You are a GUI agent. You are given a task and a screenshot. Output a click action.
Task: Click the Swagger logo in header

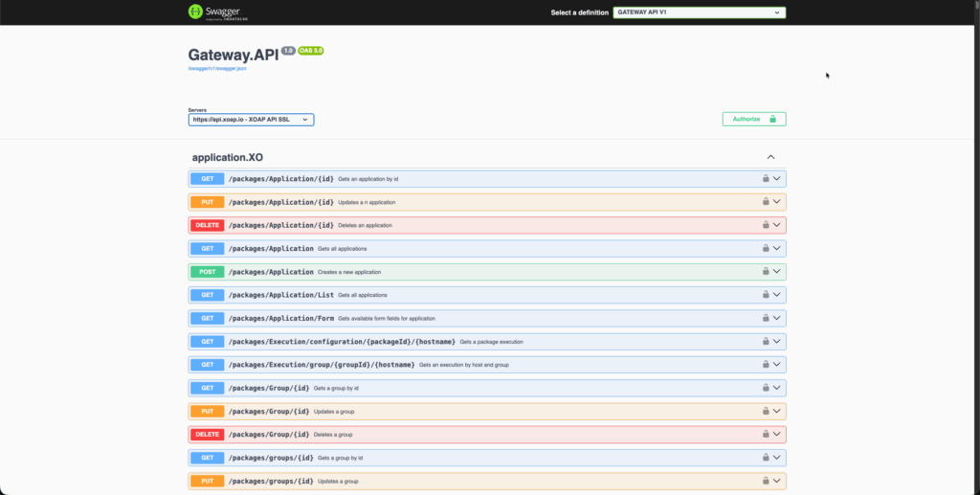[x=208, y=12]
